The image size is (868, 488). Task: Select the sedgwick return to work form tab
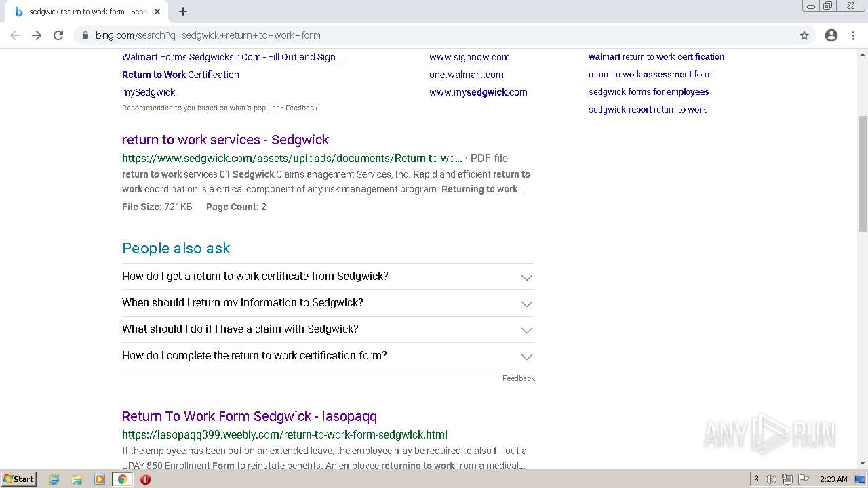[87, 12]
